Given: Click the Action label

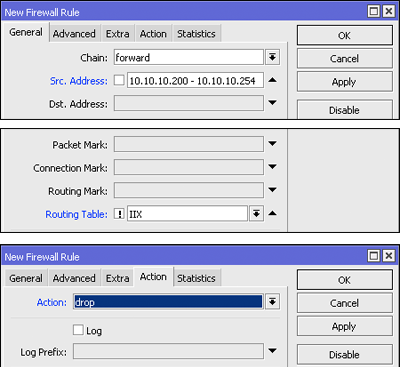Looking at the screenshot, I should pyautogui.click(x=52, y=302).
